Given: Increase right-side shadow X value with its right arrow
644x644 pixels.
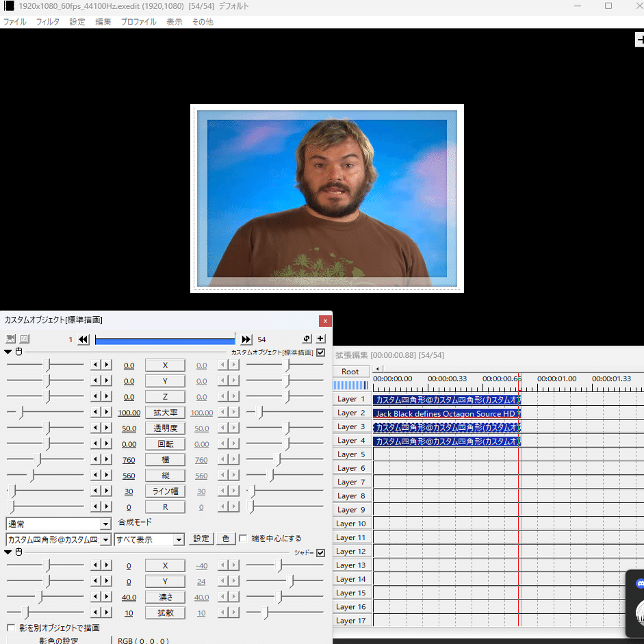Looking at the screenshot, I should 233,565.
